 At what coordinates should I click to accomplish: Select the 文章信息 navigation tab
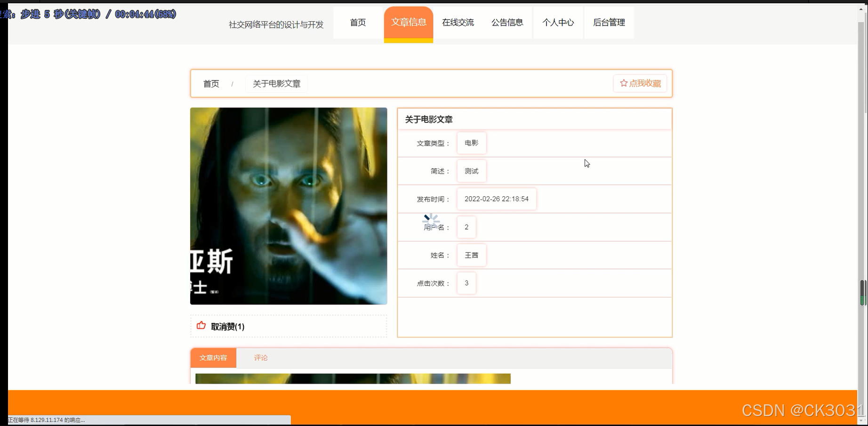pyautogui.click(x=409, y=22)
